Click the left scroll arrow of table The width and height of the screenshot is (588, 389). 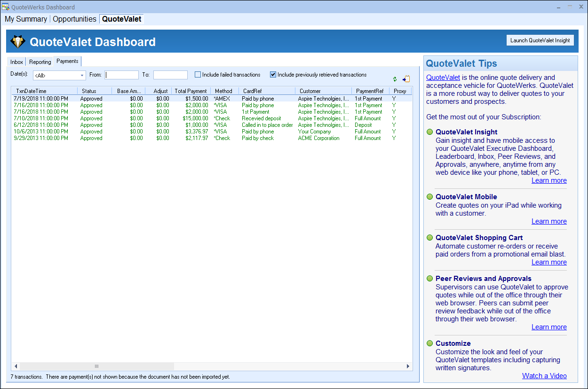coord(16,366)
